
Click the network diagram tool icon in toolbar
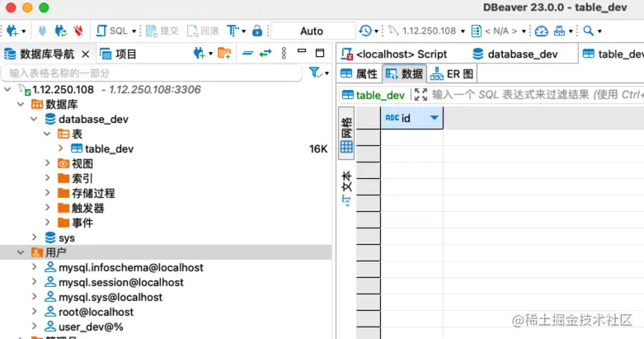coord(559,31)
